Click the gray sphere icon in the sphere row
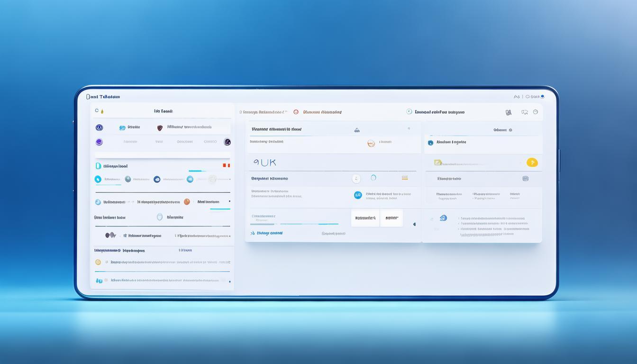637x364 pixels. pos(127,179)
